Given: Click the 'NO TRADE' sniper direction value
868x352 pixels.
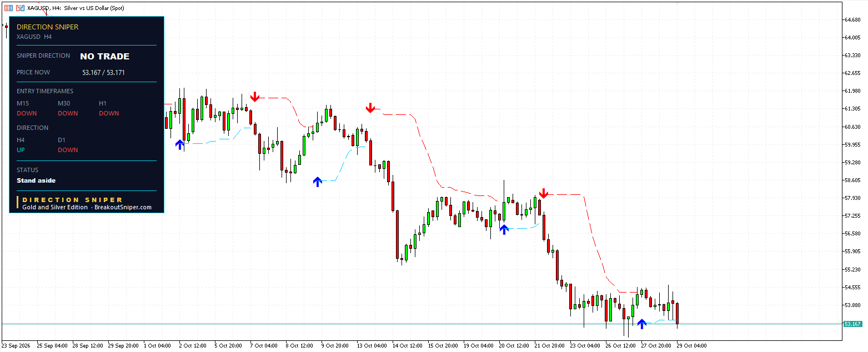Looking at the screenshot, I should tap(104, 57).
